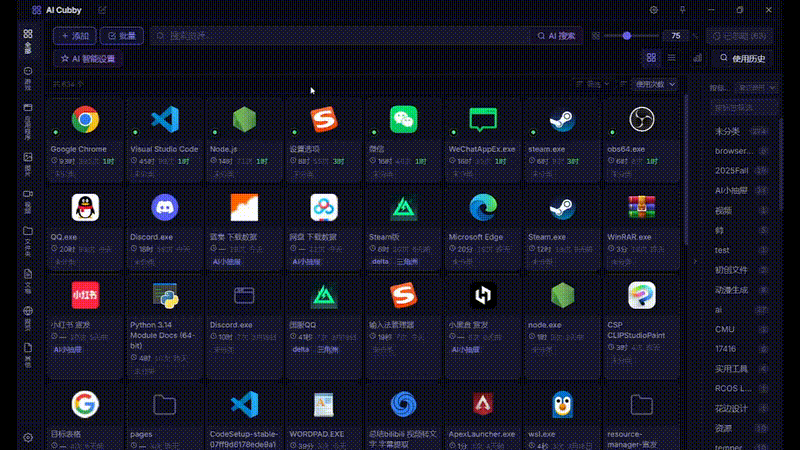Click the hidden items (63) button

[x=740, y=36]
